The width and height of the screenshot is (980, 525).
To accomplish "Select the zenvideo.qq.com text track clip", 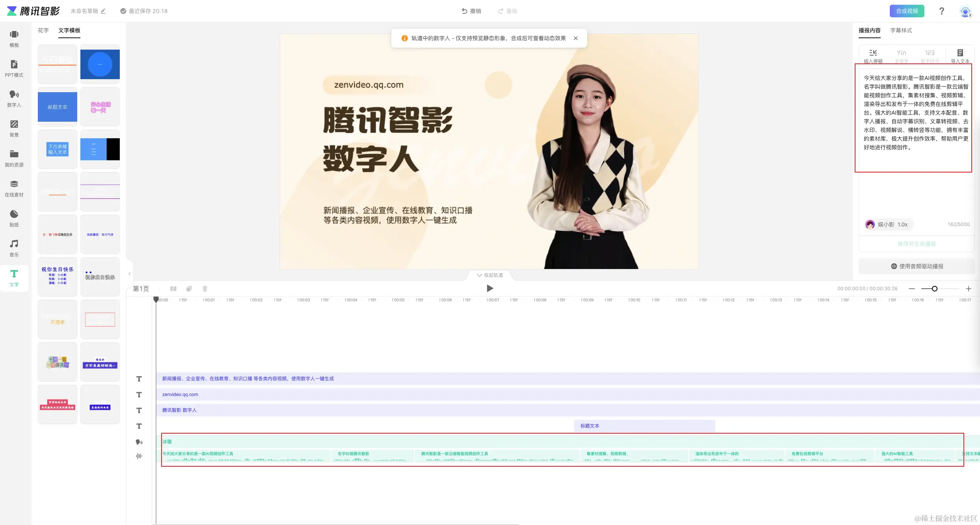I will click(568, 394).
